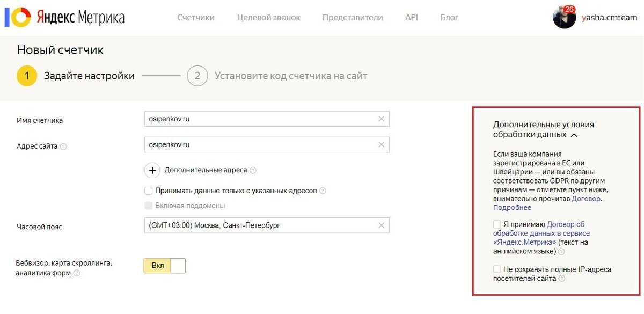The image size is (644, 314).
Task: Toggle the Вебвизор Вкл switch
Action: pos(164,266)
